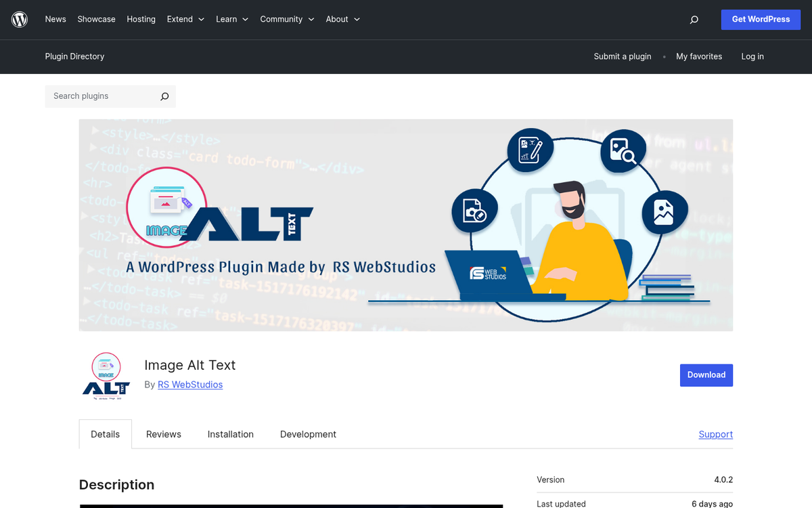Click the Image Alt Text plugin logo
The height and width of the screenshot is (508, 812).
(x=105, y=375)
